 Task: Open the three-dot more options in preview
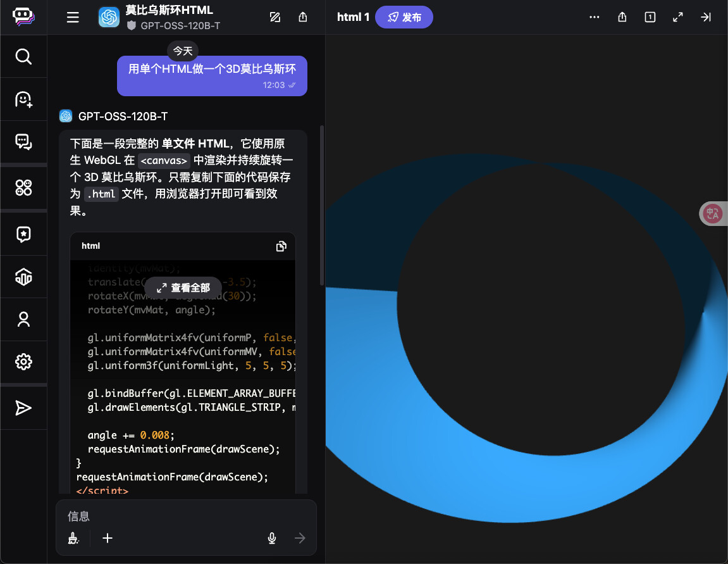click(x=595, y=17)
